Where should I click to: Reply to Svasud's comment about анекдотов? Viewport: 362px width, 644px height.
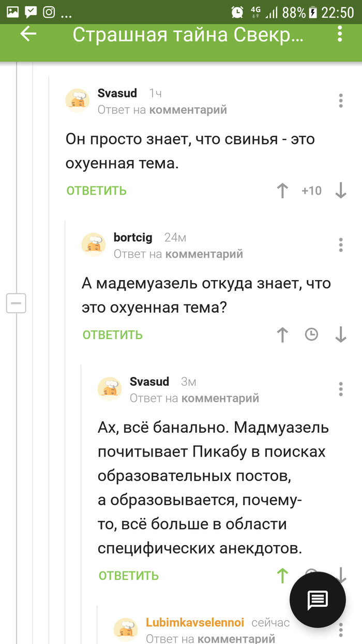coord(129,576)
